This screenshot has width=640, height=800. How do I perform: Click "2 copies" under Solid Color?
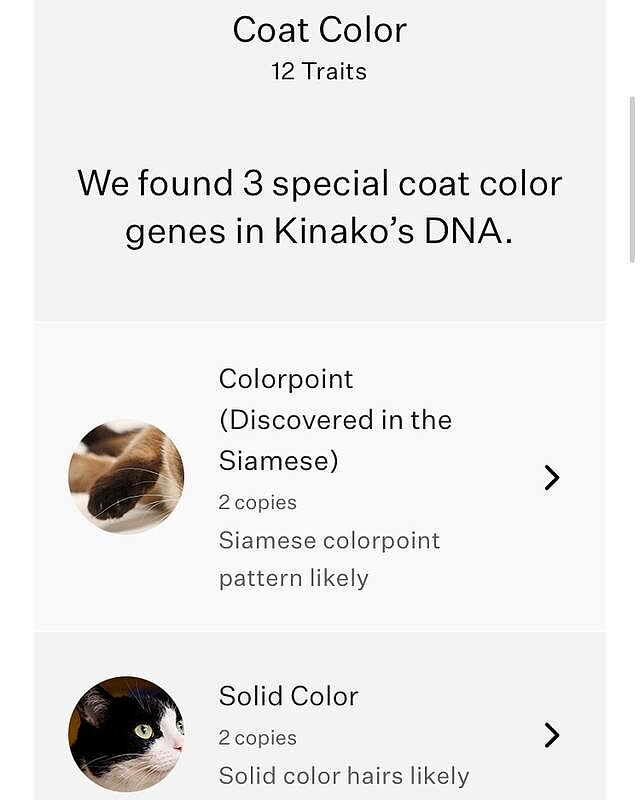click(x=257, y=738)
